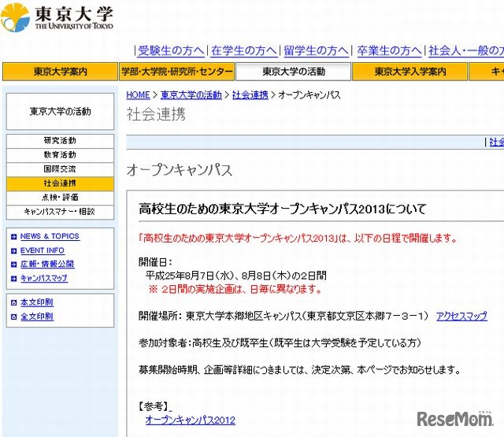Viewport: 504px width, 437px height.
Task: Open the キャンパスマップ sidebar link
Action: pos(44,278)
